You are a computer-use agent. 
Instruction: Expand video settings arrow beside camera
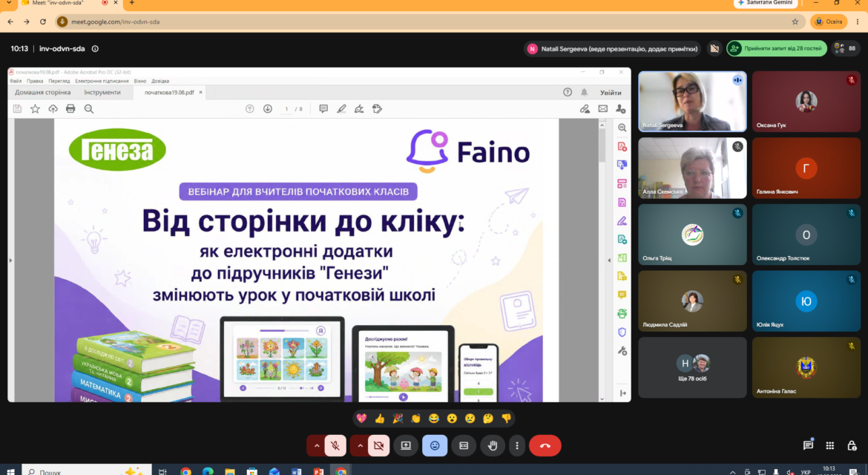[360, 445]
